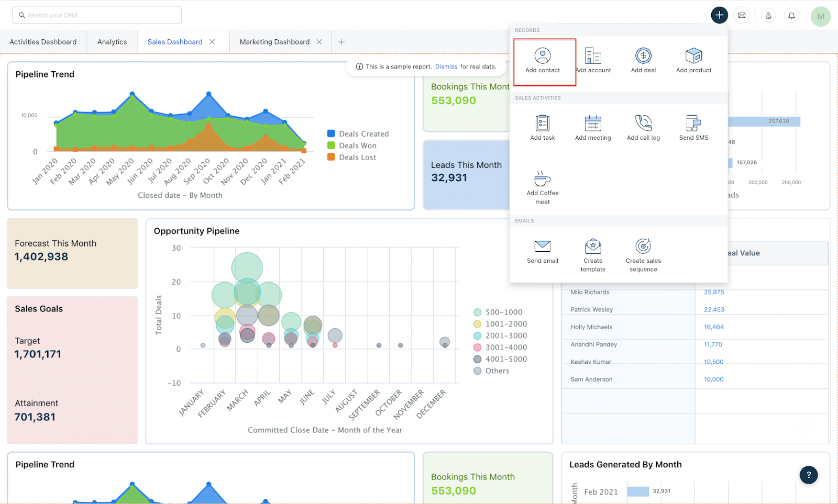Close the Sales Dashboard tab
The image size is (838, 504).
(x=212, y=42)
